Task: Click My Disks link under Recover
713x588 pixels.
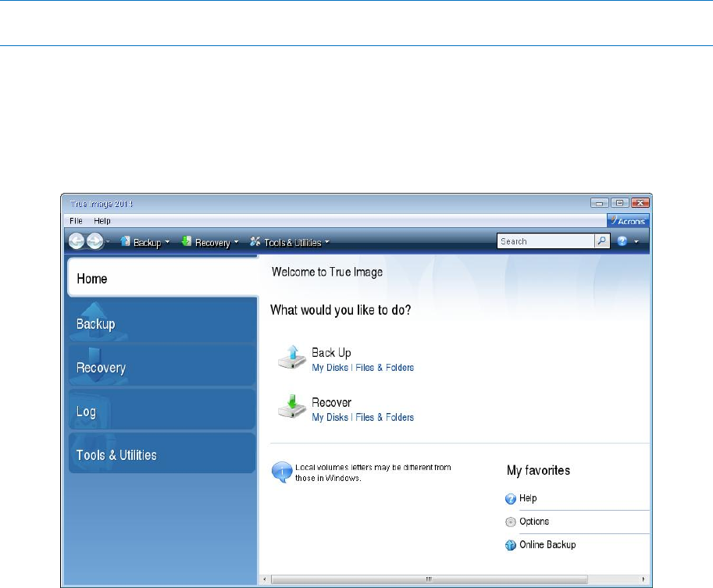Action: pos(330,417)
